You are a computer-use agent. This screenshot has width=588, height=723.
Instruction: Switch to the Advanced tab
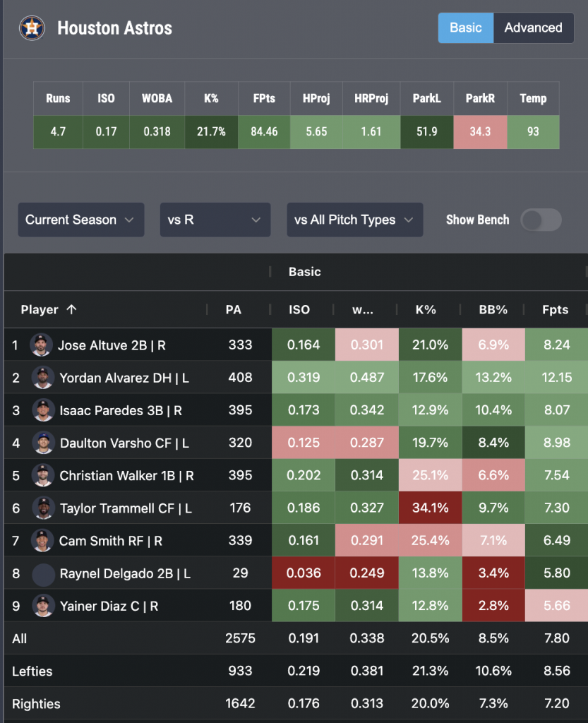point(533,28)
